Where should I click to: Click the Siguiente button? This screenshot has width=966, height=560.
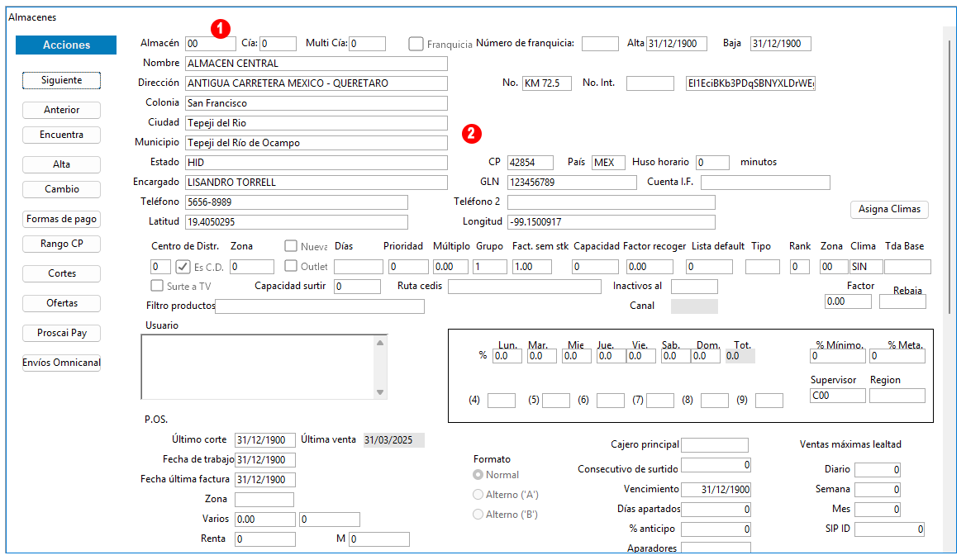pos(62,80)
